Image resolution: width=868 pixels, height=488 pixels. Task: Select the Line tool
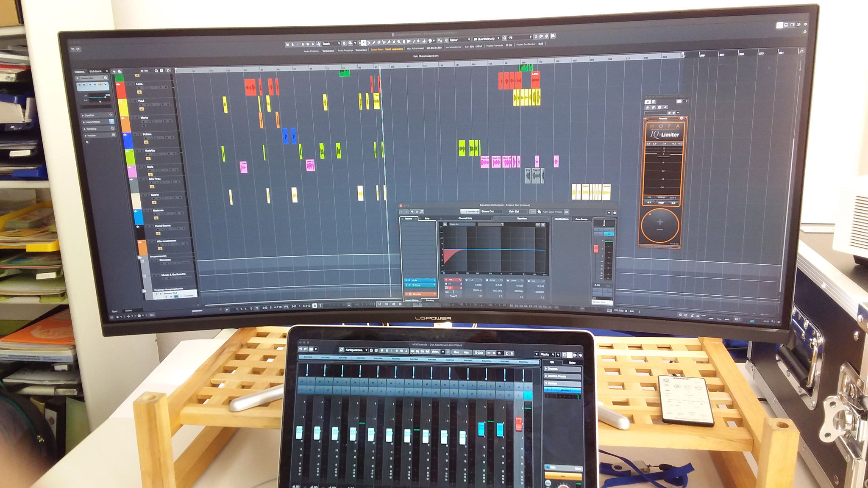[414, 42]
